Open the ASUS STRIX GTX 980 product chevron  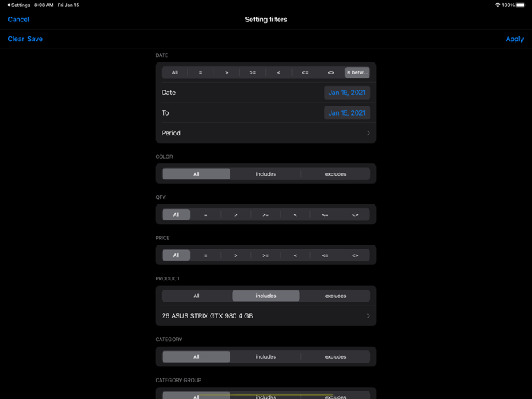pos(368,316)
